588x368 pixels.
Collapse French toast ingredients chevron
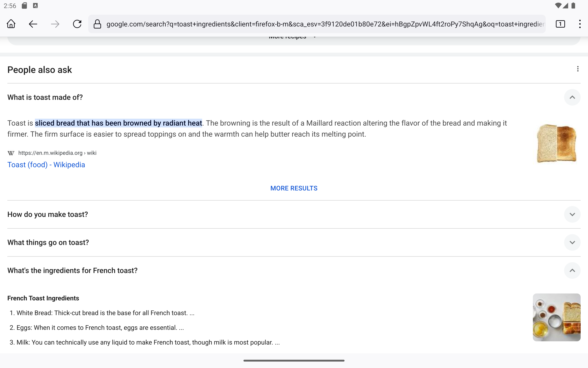coord(572,270)
